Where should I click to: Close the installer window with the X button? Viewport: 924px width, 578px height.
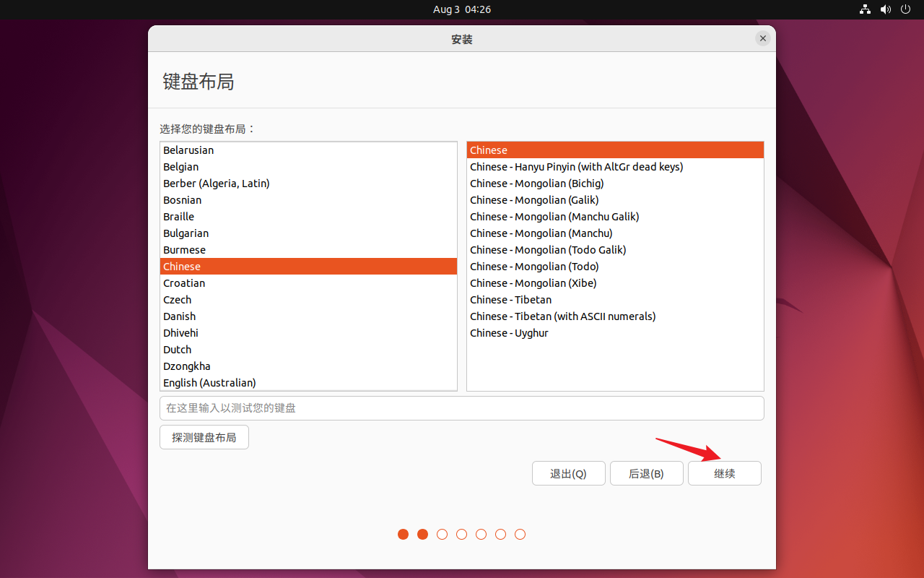click(762, 39)
